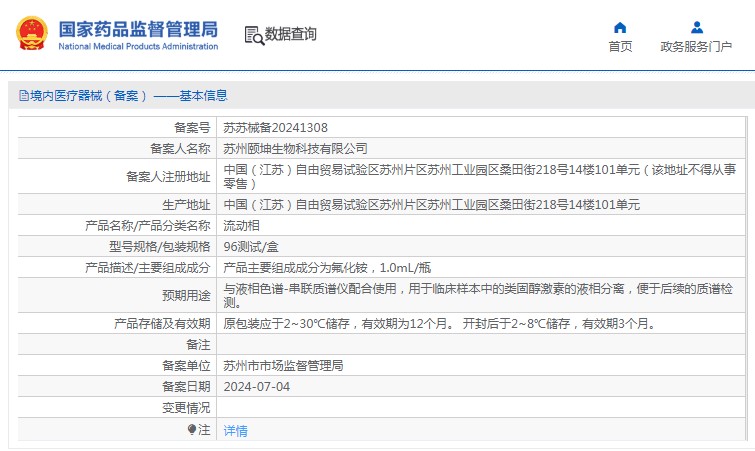Click the 备案日期 label
This screenshot has height=451, width=755.
(x=186, y=387)
